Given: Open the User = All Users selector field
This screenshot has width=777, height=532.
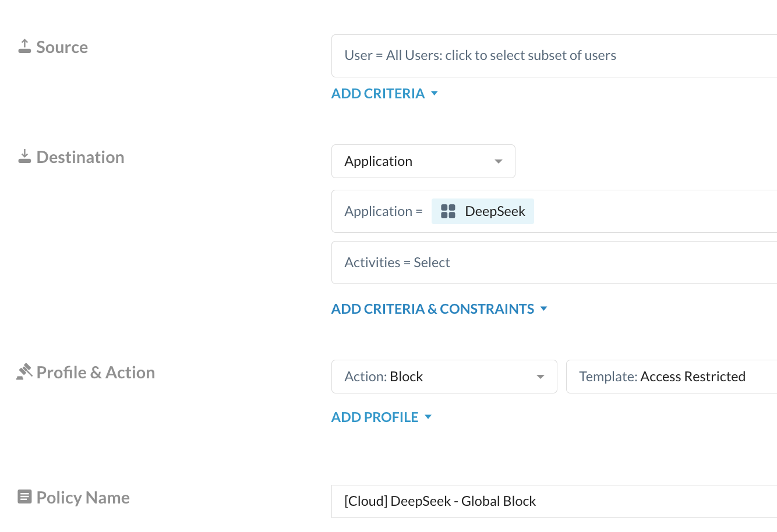Looking at the screenshot, I should (554, 56).
